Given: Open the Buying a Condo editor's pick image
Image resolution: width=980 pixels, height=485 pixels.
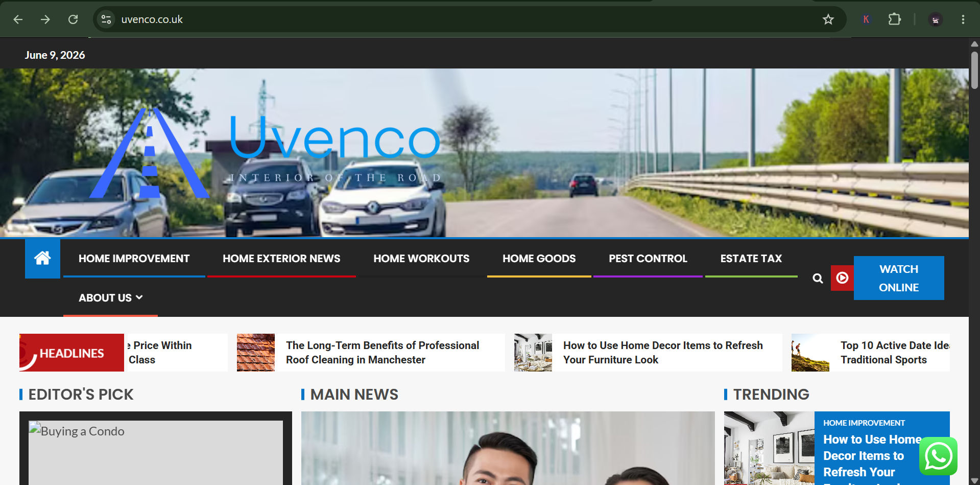Looking at the screenshot, I should 156,452.
